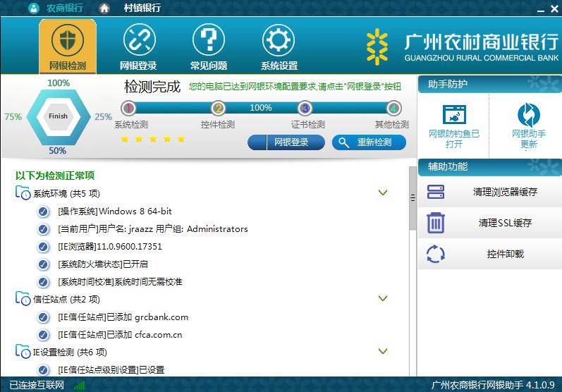The width and height of the screenshot is (562, 392).
Task: Click the home icon in title bar
Action: tap(104, 8)
